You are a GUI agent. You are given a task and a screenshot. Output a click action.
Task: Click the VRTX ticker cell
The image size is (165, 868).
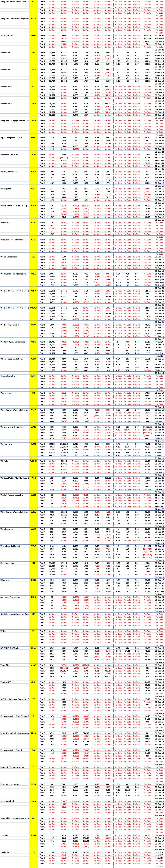pyautogui.click(x=34, y=206)
